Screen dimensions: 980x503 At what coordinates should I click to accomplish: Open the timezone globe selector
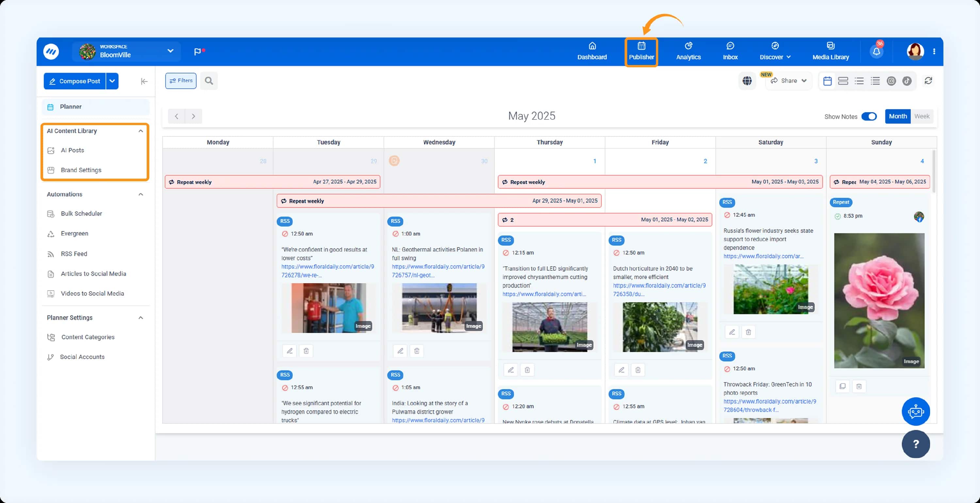(747, 81)
